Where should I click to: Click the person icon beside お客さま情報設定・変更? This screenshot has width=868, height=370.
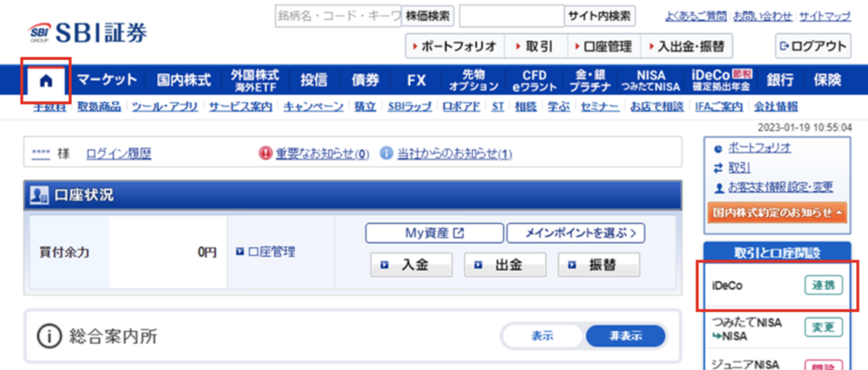(x=718, y=188)
